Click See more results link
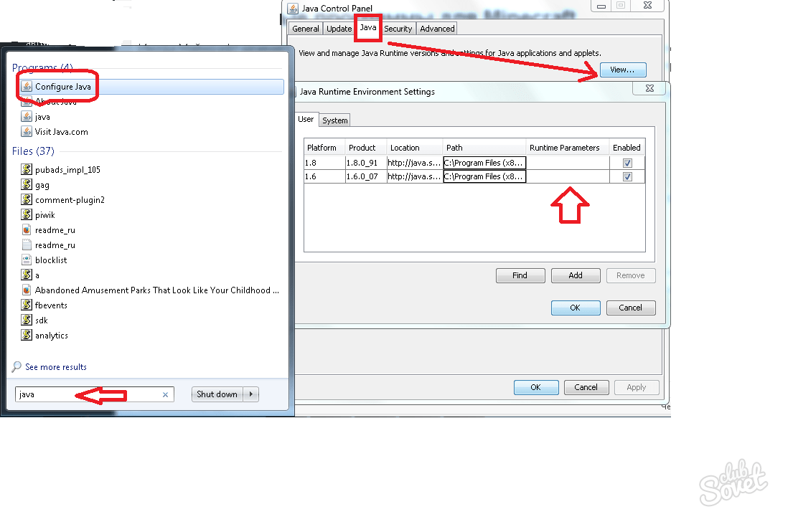This screenshot has width=793, height=532. 55,367
